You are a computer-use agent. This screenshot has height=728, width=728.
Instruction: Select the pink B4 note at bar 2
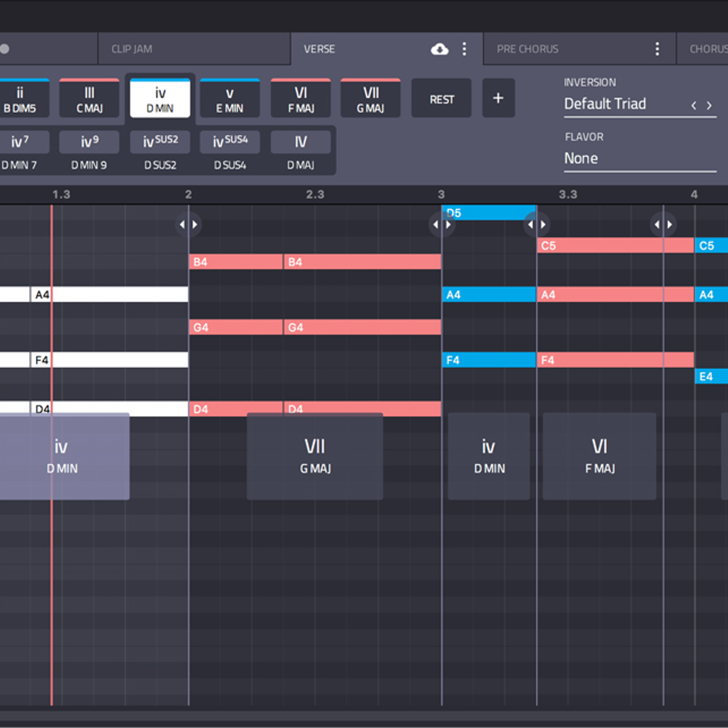pyautogui.click(x=235, y=262)
